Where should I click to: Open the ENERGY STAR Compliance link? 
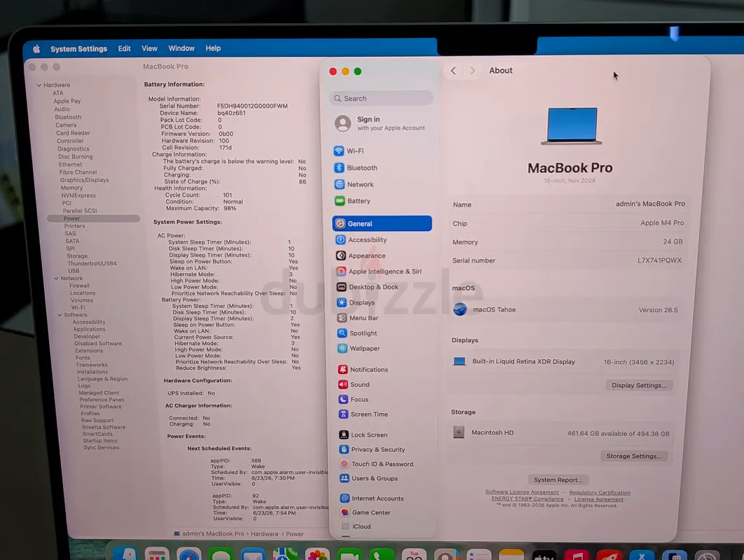pos(528,499)
